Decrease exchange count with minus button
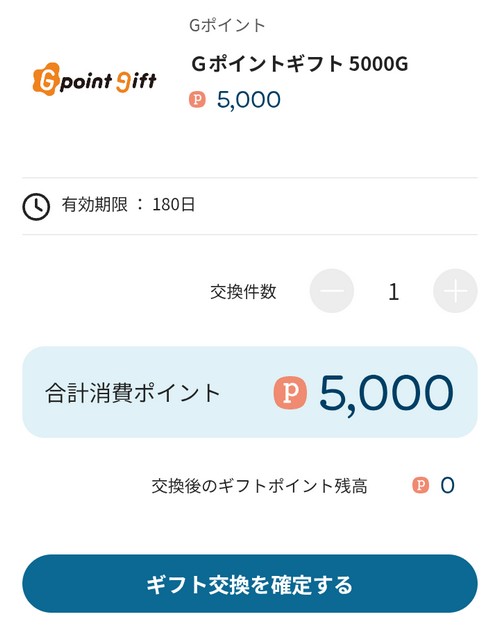Image resolution: width=500 pixels, height=633 pixels. (x=332, y=291)
